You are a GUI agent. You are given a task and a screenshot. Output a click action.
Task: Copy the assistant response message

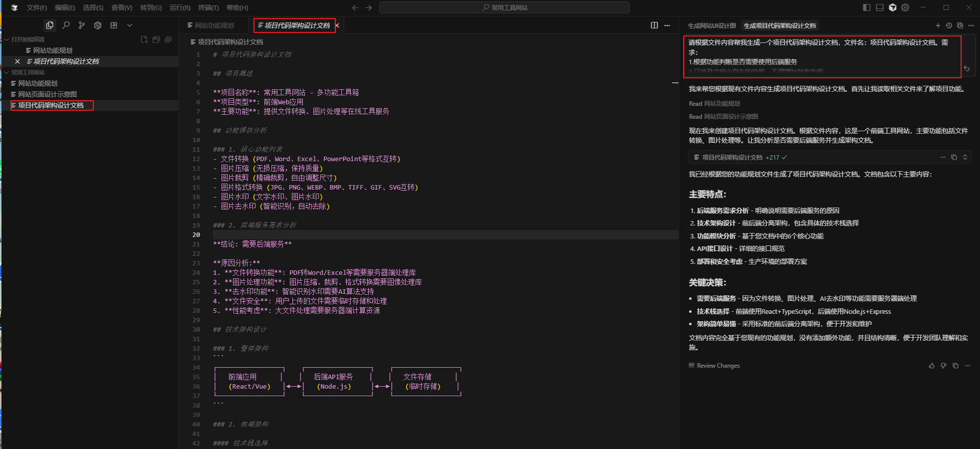click(956, 366)
